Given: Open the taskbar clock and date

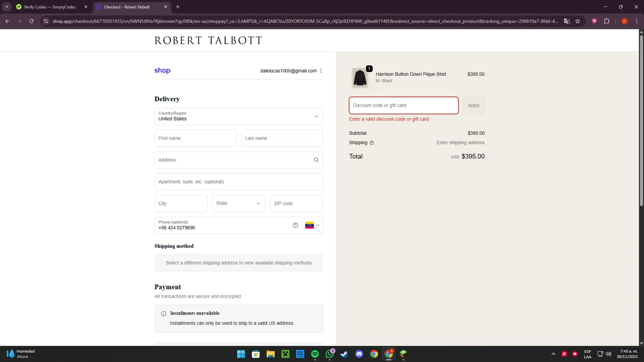Looking at the screenshot, I should pos(627,354).
